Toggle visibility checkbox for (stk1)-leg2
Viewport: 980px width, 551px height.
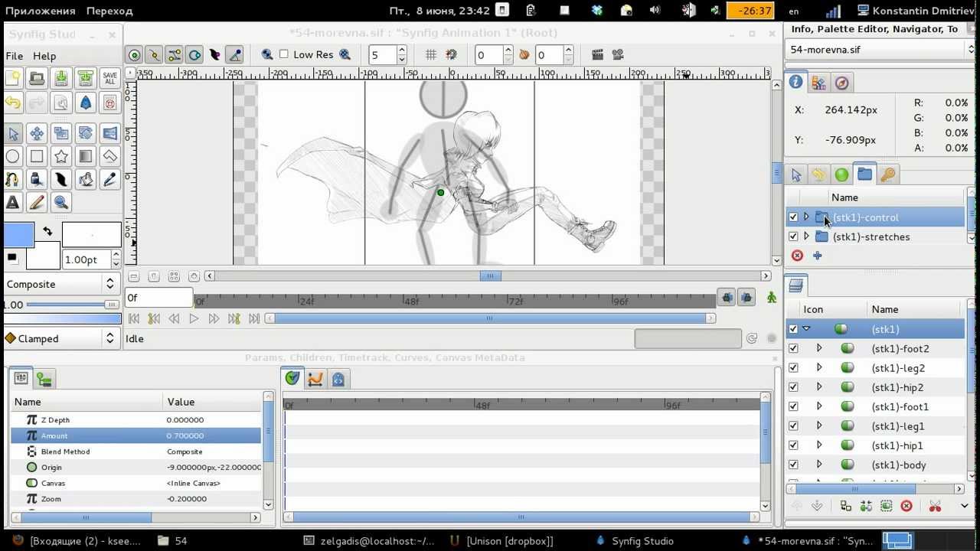coord(793,368)
